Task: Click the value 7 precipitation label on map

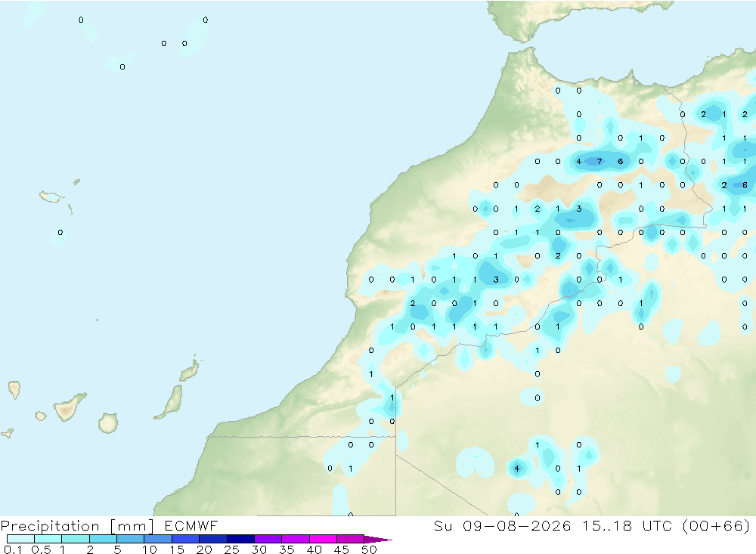Action: [x=600, y=162]
